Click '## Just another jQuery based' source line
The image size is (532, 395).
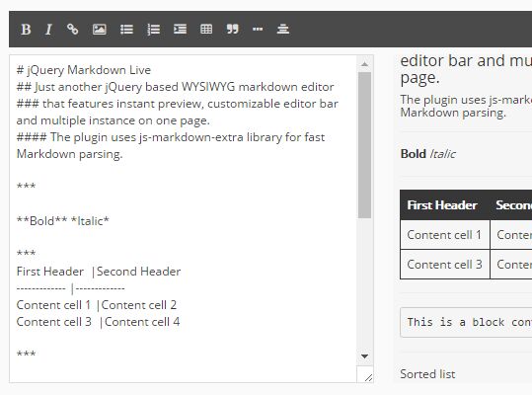tap(175, 87)
